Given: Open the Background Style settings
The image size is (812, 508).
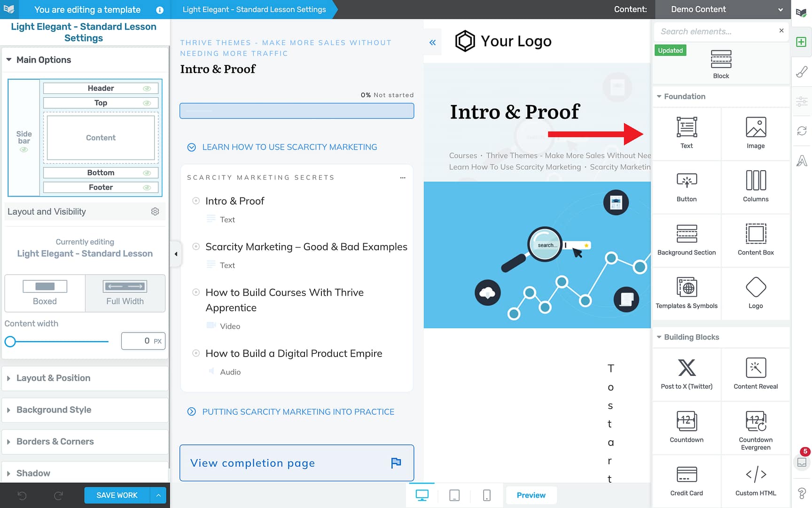Looking at the screenshot, I should coord(54,410).
